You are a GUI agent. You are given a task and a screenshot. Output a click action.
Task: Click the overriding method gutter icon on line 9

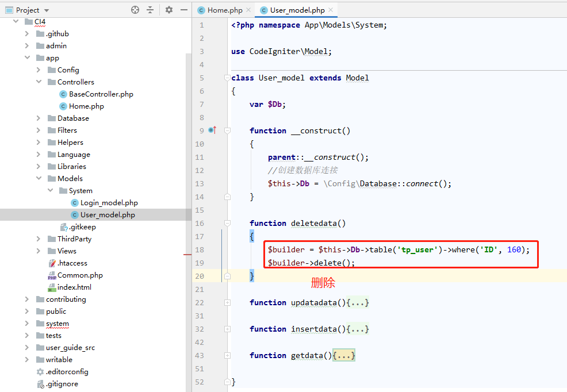(212, 130)
